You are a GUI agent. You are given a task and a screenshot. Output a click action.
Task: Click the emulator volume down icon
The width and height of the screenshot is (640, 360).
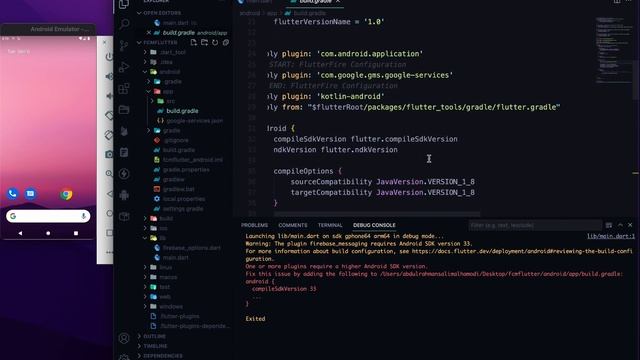[109, 96]
